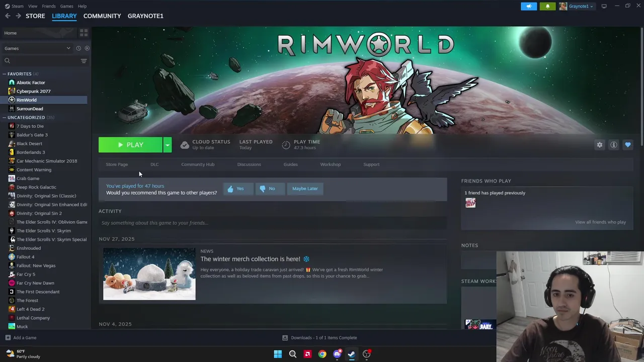Open the GRAYNOTE1 profile tab

coord(145,16)
